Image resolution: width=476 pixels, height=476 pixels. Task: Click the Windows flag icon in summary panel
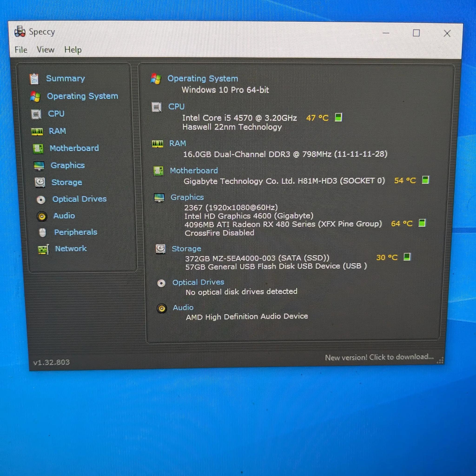pyautogui.click(x=156, y=79)
